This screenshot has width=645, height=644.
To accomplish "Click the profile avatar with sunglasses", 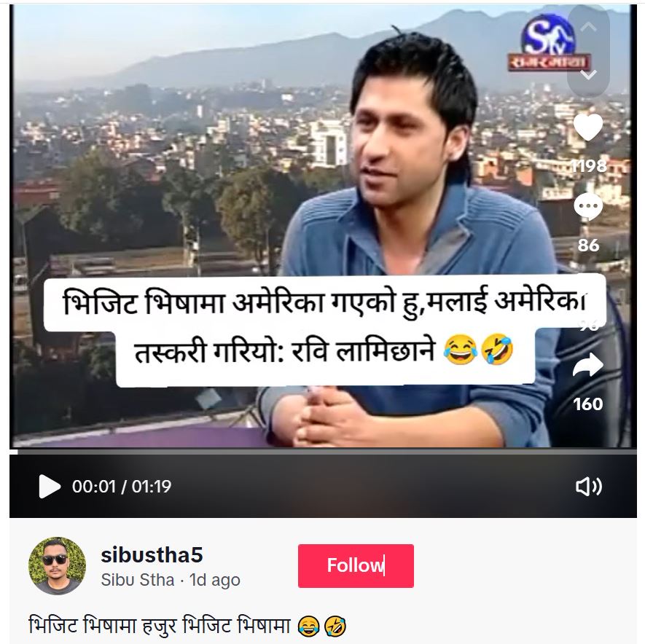I will point(57,565).
